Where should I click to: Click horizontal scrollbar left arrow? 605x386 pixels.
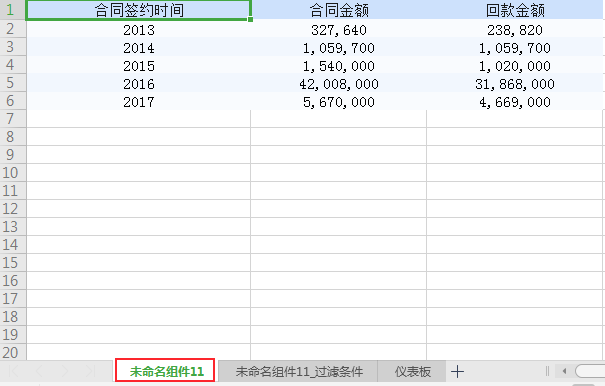pyautogui.click(x=564, y=371)
